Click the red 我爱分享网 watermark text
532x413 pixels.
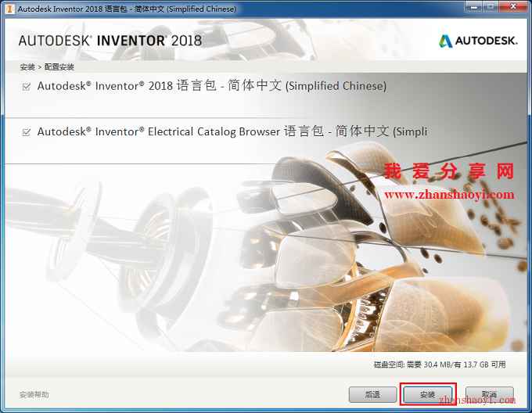[x=449, y=171]
